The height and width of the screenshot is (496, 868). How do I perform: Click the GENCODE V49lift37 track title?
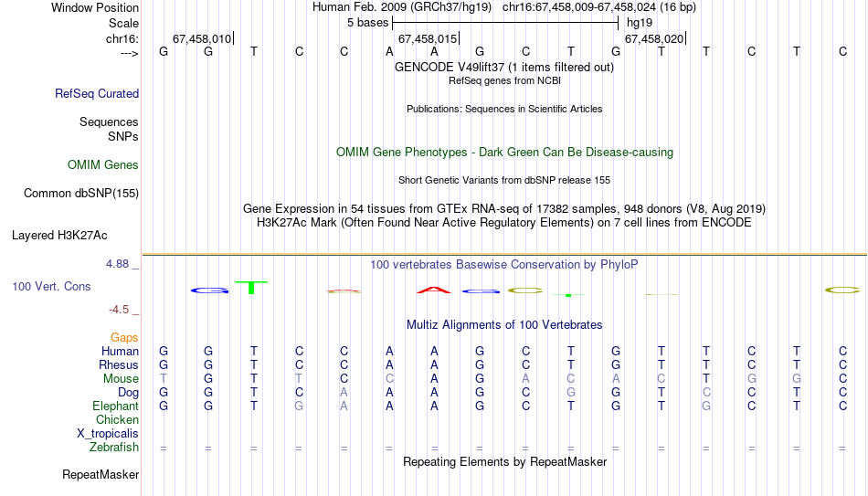[x=504, y=67]
